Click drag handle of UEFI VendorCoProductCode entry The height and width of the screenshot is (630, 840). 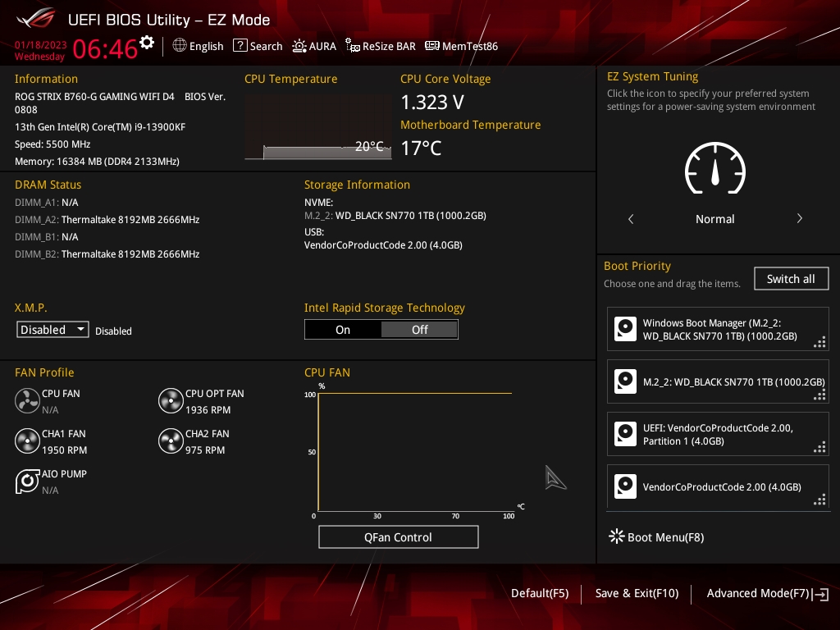tap(819, 447)
